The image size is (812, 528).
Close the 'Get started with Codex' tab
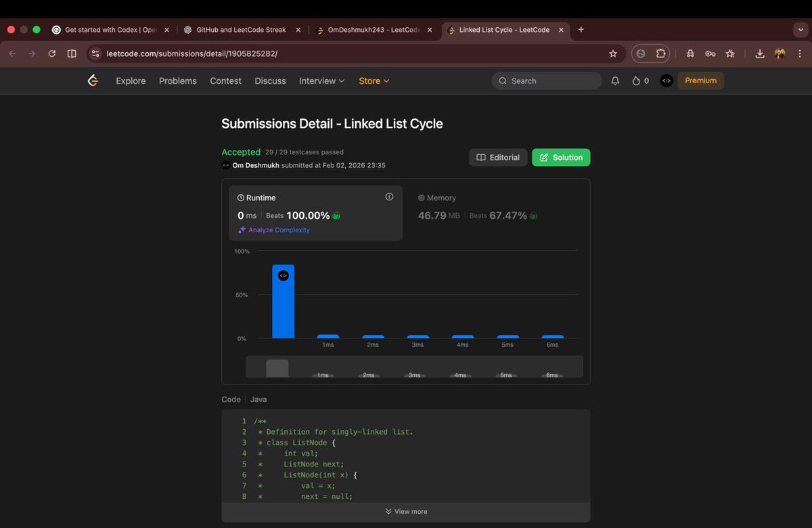point(167,30)
